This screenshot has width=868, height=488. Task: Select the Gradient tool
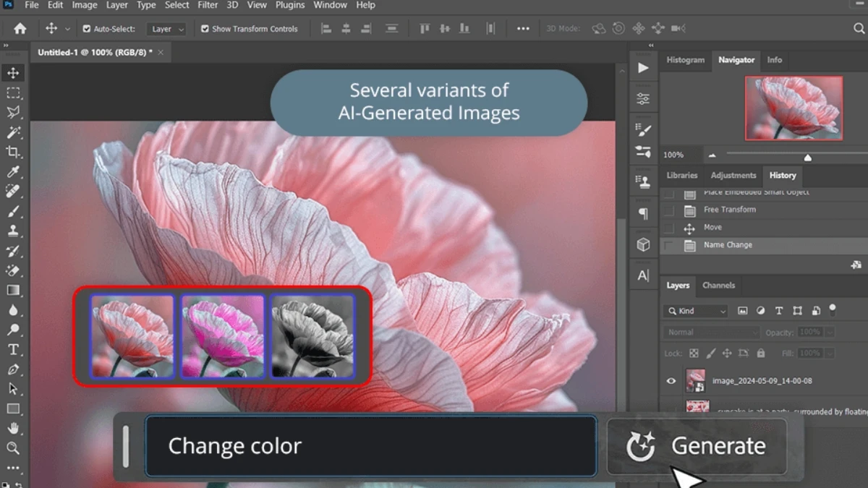[x=13, y=290]
